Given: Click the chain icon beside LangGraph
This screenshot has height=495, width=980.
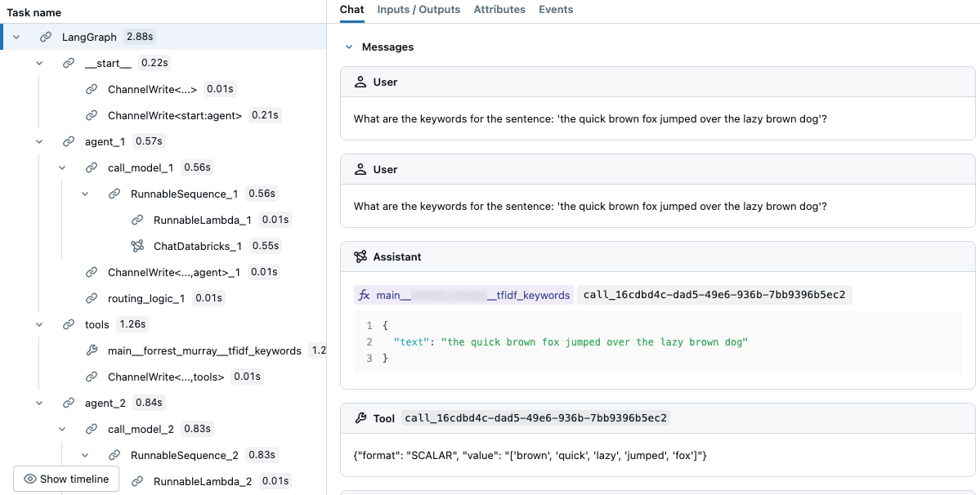Looking at the screenshot, I should 44,36.
